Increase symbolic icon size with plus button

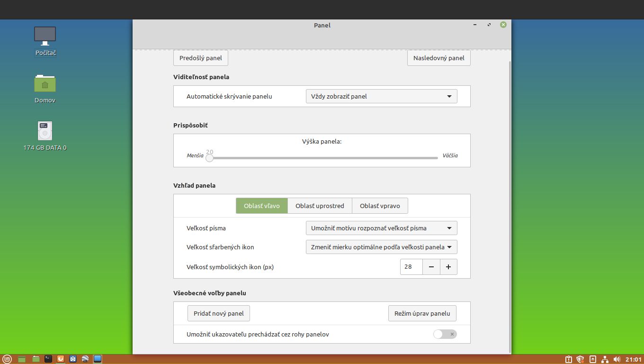click(x=448, y=267)
